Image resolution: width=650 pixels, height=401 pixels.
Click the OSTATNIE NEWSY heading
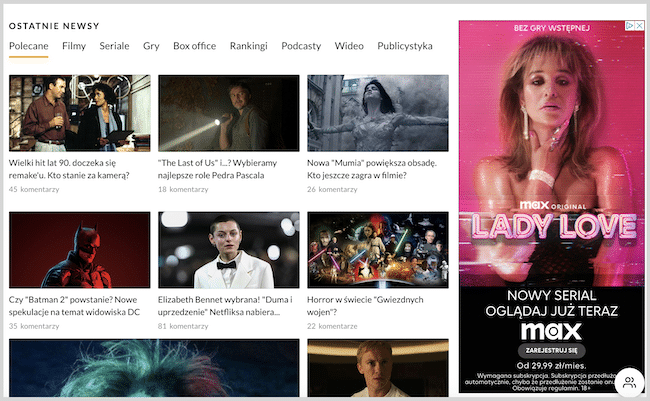click(54, 26)
